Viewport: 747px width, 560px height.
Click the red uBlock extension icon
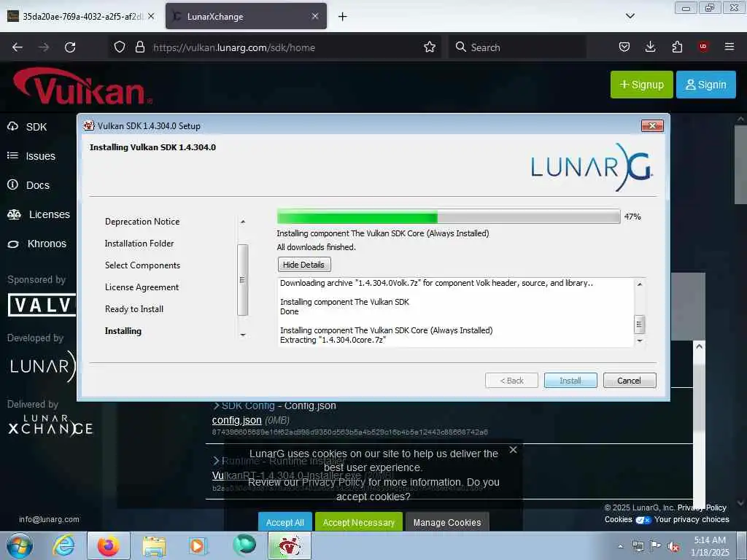[703, 47]
